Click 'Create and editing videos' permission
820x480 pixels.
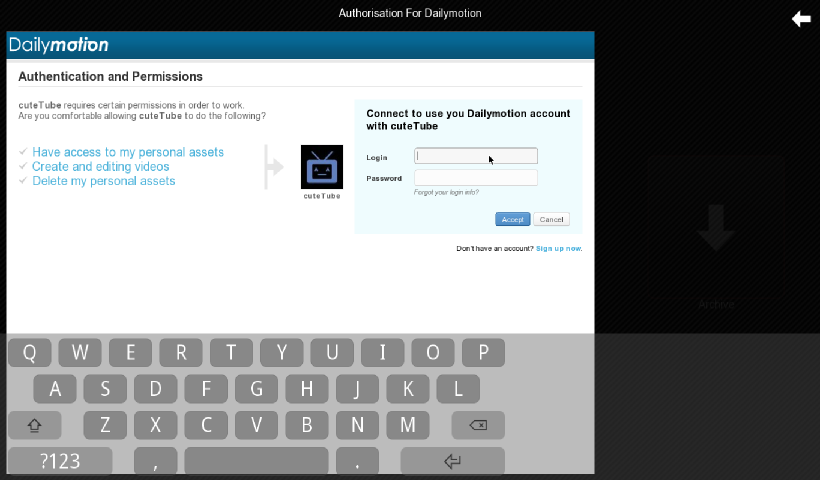coord(100,167)
